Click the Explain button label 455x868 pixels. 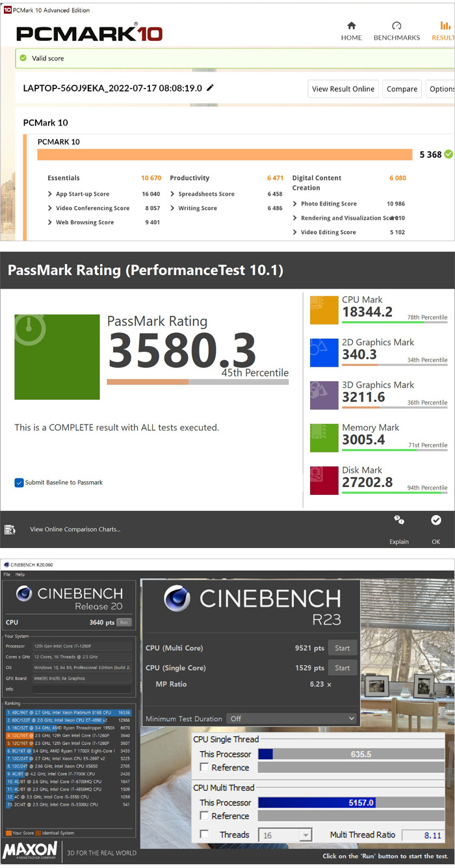tap(399, 542)
